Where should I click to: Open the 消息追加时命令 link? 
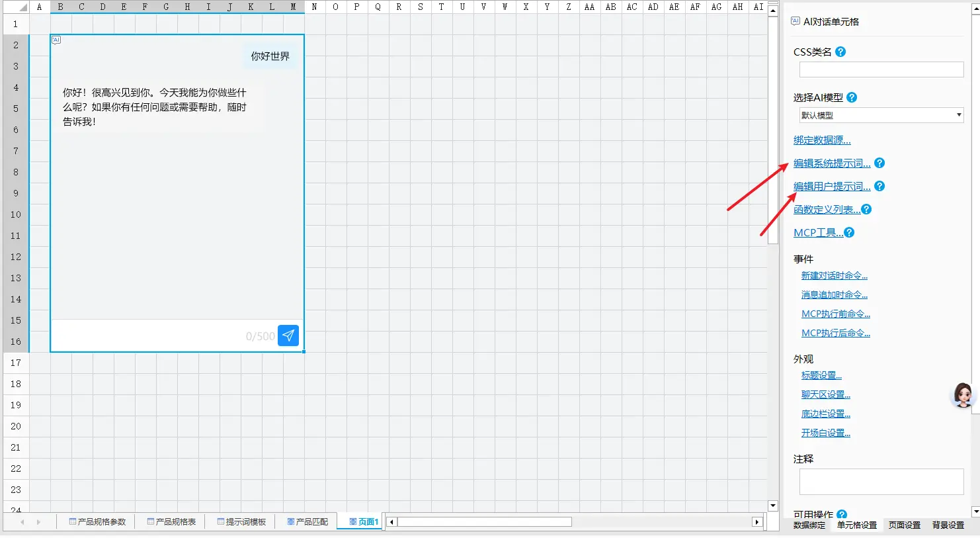tap(835, 294)
